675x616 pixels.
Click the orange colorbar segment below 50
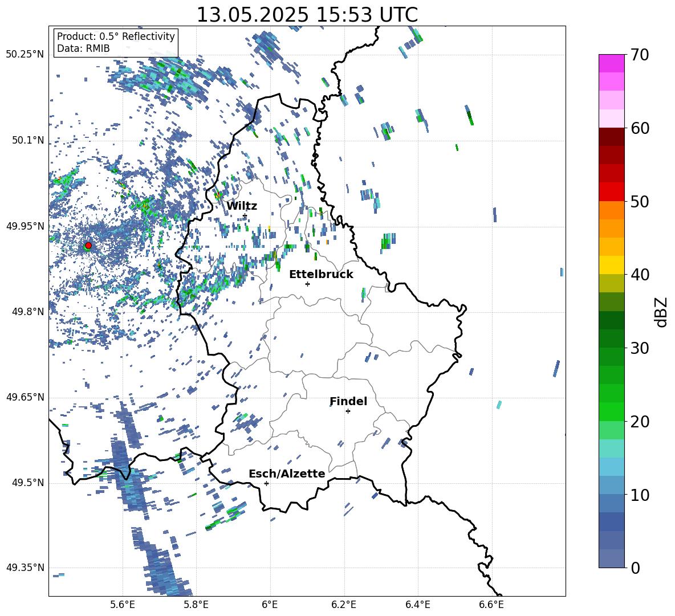click(612, 210)
